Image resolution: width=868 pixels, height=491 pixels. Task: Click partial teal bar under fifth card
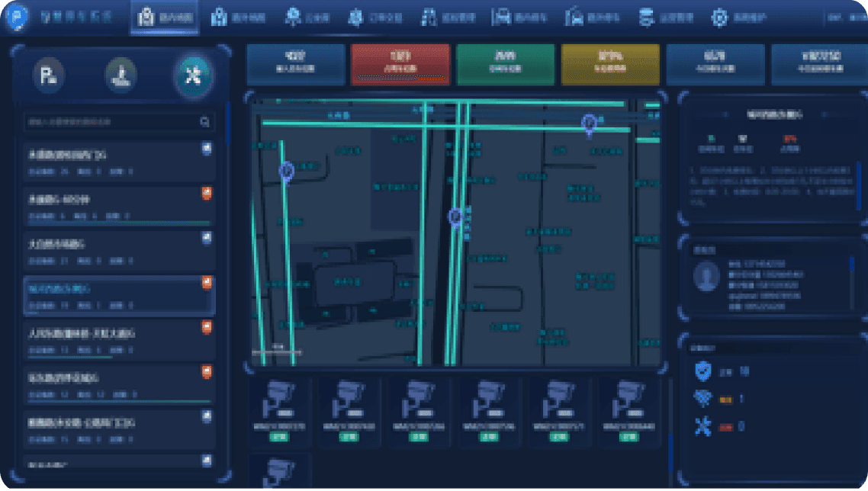[70, 358]
